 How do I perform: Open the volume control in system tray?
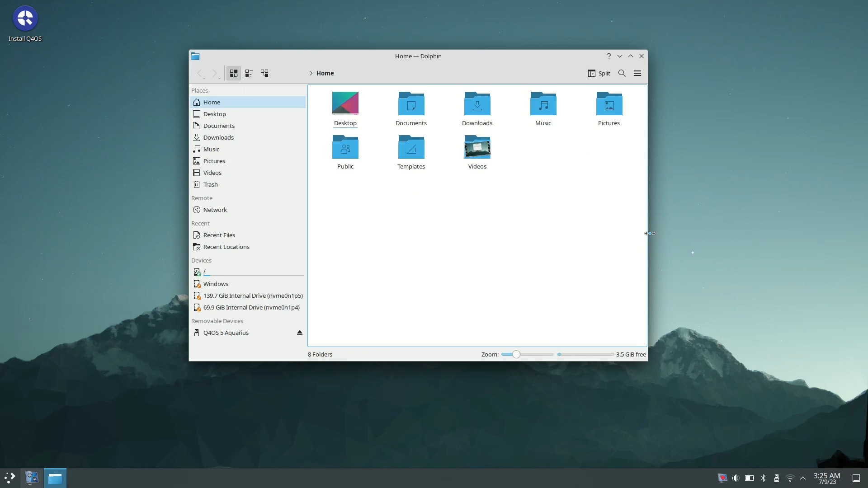click(736, 478)
